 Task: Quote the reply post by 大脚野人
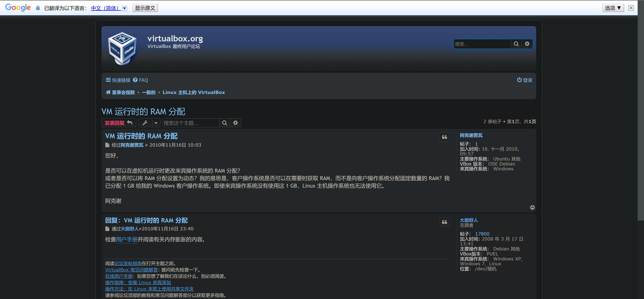point(444,222)
